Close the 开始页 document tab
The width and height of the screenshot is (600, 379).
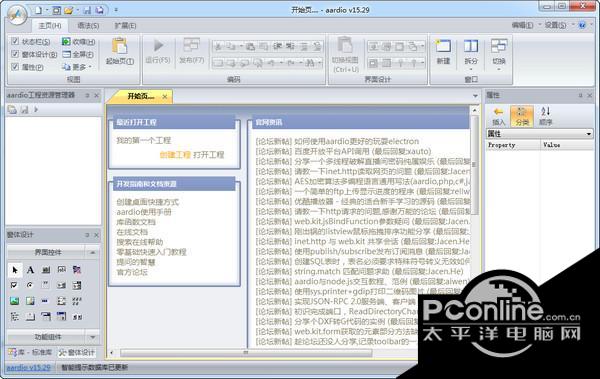click(x=165, y=96)
